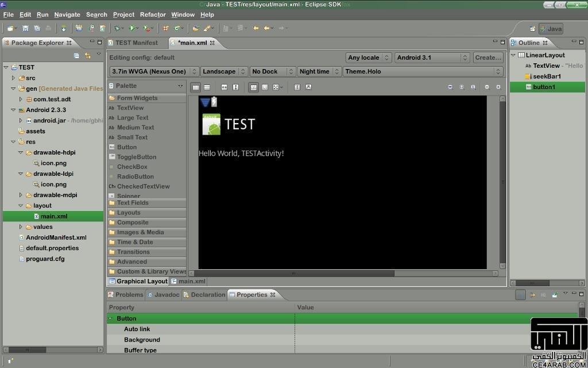Open the Theme.Holo theme dropdown
Screen dimensions: 588x368
click(x=423, y=71)
